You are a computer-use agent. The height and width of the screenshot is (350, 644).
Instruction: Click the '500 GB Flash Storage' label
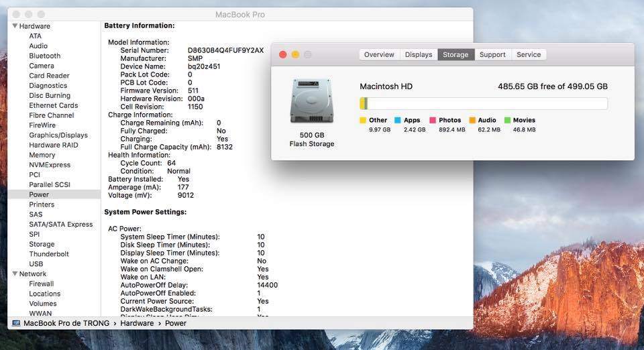point(312,139)
